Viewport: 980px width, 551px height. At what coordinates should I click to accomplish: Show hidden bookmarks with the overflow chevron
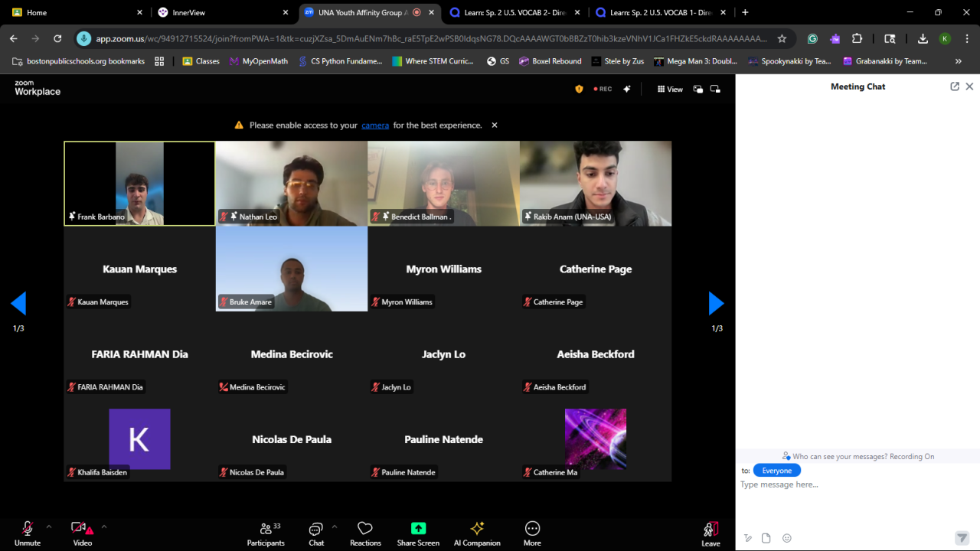pyautogui.click(x=958, y=61)
